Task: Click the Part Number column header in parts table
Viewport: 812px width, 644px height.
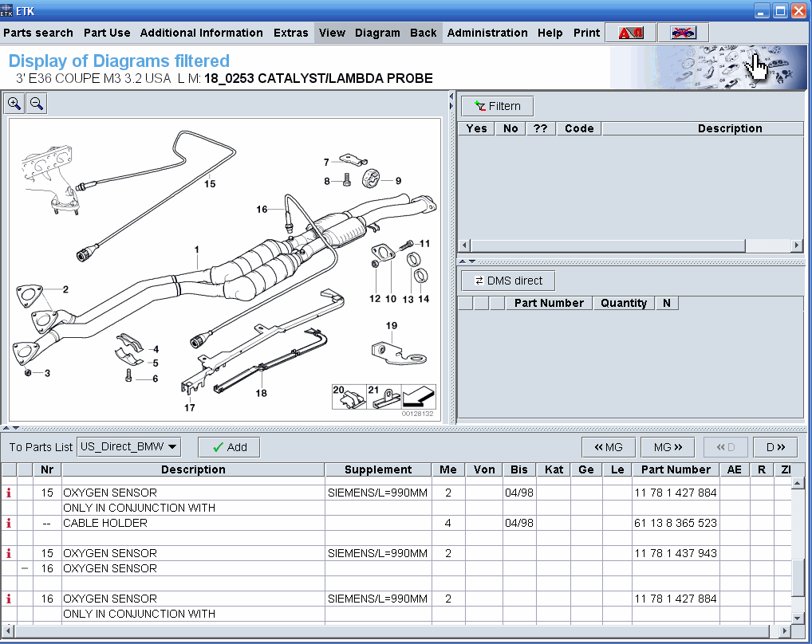Action: click(676, 469)
